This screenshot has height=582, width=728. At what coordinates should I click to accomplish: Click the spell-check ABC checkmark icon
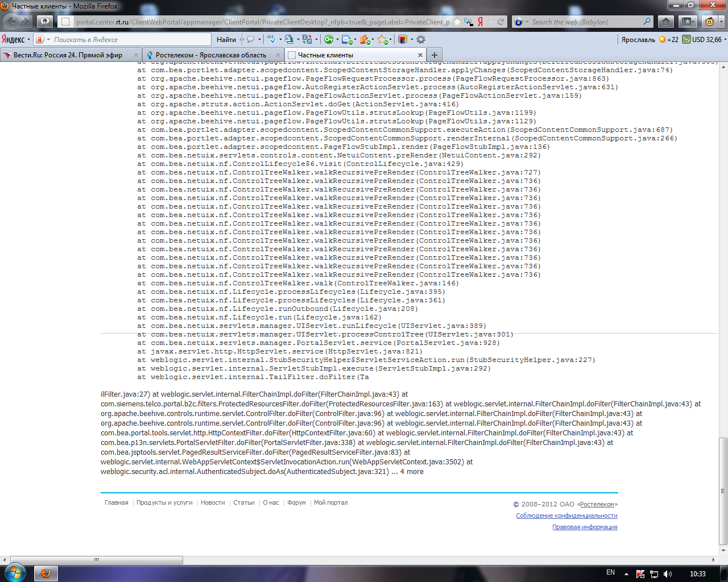[x=272, y=39]
